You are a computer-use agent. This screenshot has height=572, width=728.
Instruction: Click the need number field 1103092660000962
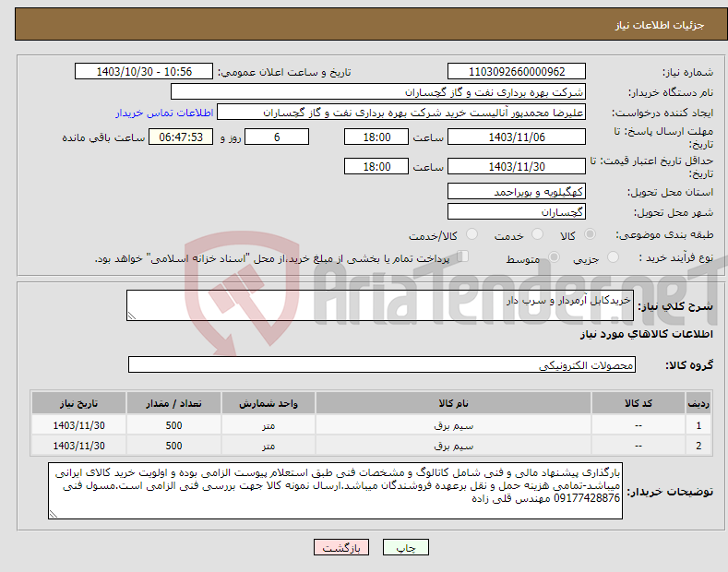[x=517, y=72]
